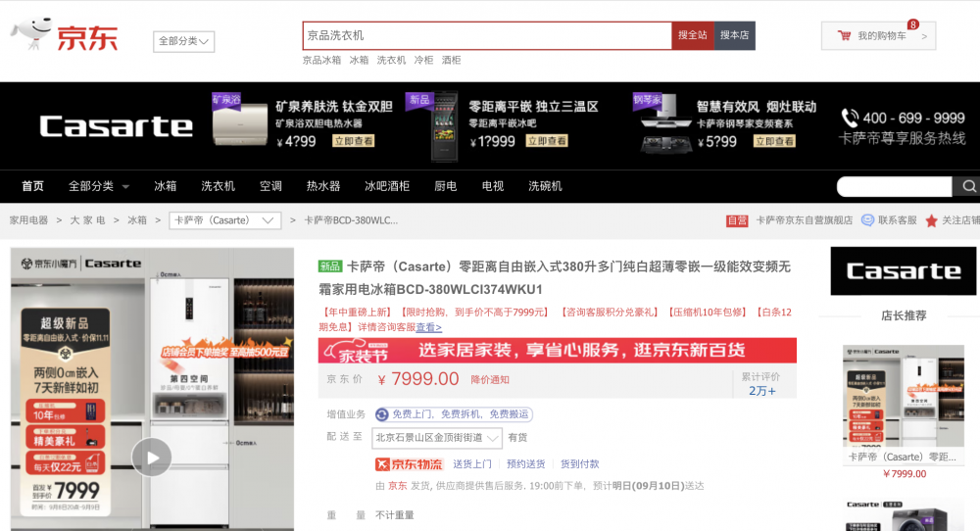This screenshot has width=980, height=531.
Task: Open the shopping cart icon
Action: click(x=844, y=36)
